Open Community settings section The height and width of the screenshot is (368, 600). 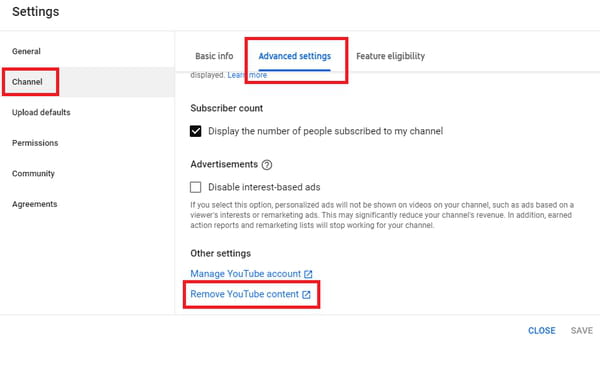(33, 174)
